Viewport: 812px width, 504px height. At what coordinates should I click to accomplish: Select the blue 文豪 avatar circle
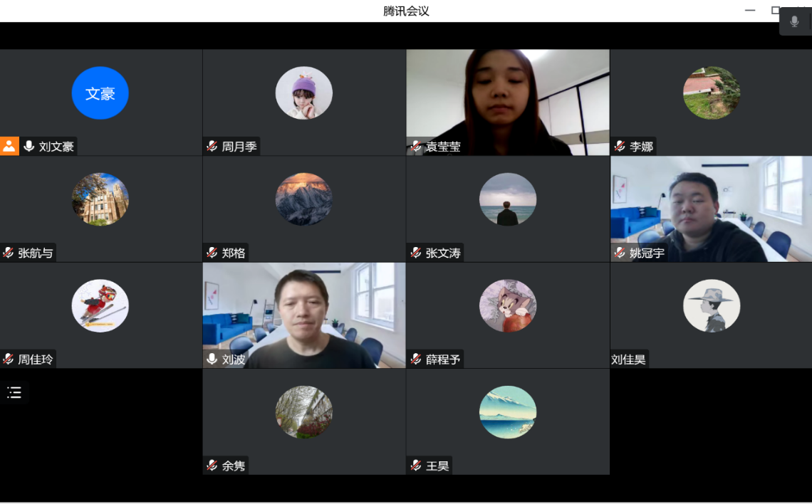100,93
